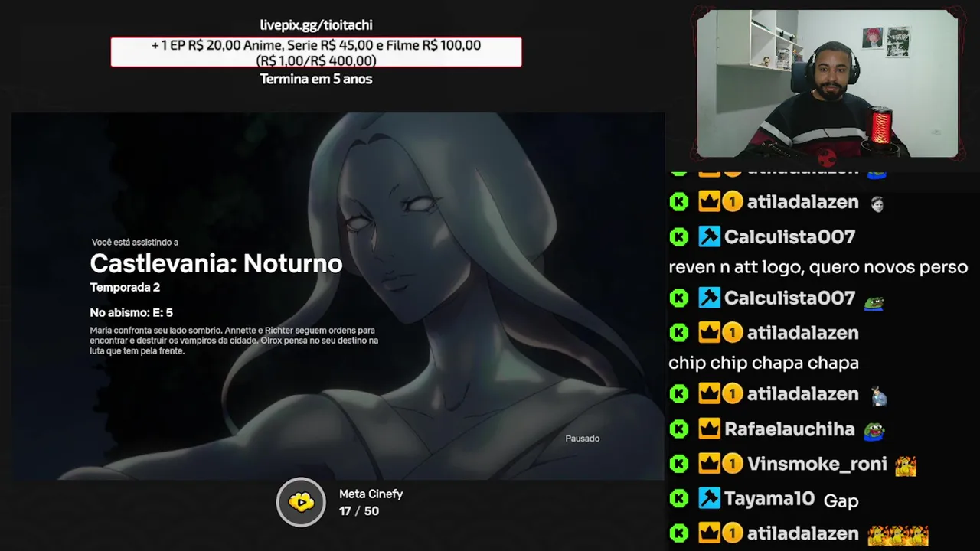Click the 'Gap' message from Tayama10
This screenshot has height=551, width=980.
[x=841, y=501]
